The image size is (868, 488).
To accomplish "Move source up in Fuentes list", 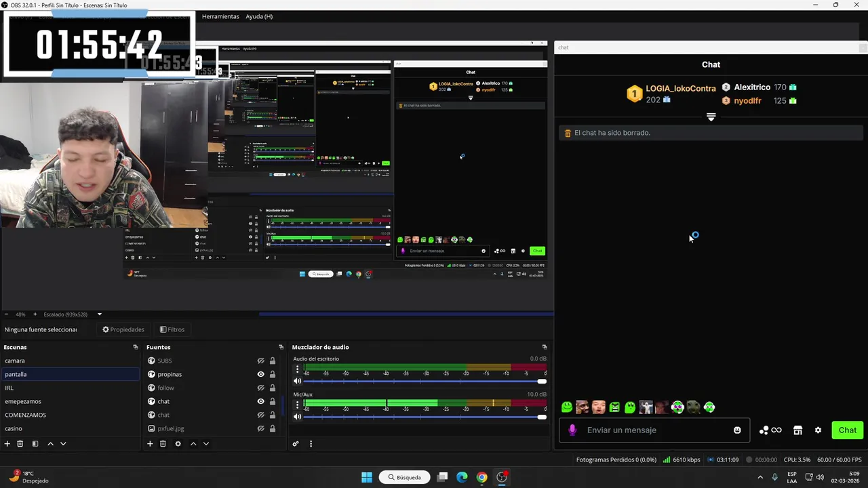I will (x=193, y=444).
